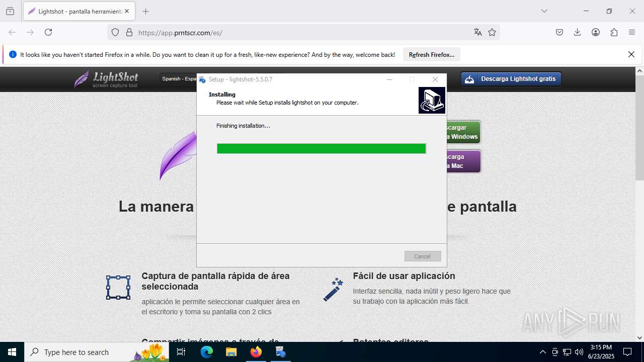644x362 pixels.
Task: Show site security padlock info
Action: pyautogui.click(x=129, y=32)
